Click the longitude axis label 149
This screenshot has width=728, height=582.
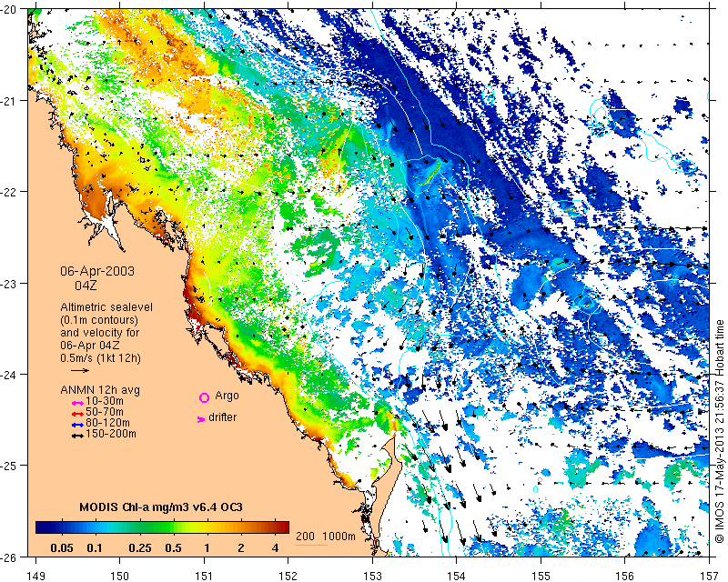[36, 576]
